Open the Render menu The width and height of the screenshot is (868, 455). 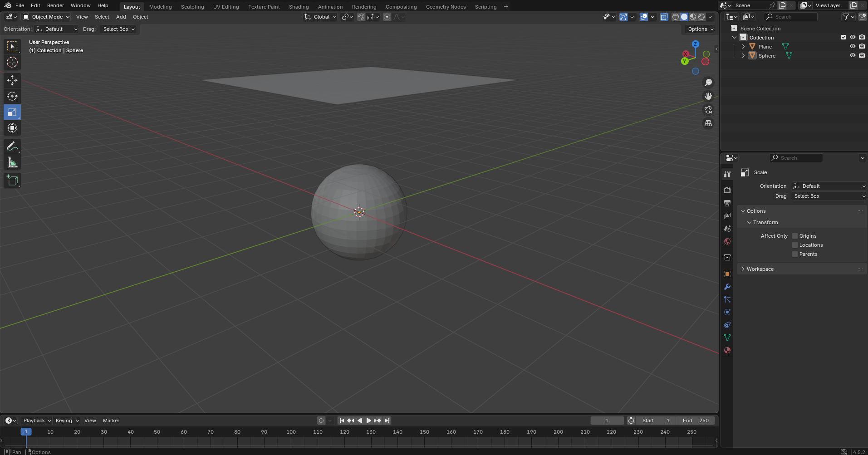(x=55, y=5)
